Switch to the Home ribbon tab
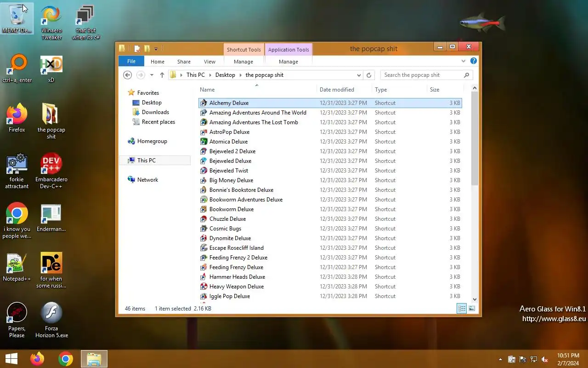 coord(158,61)
